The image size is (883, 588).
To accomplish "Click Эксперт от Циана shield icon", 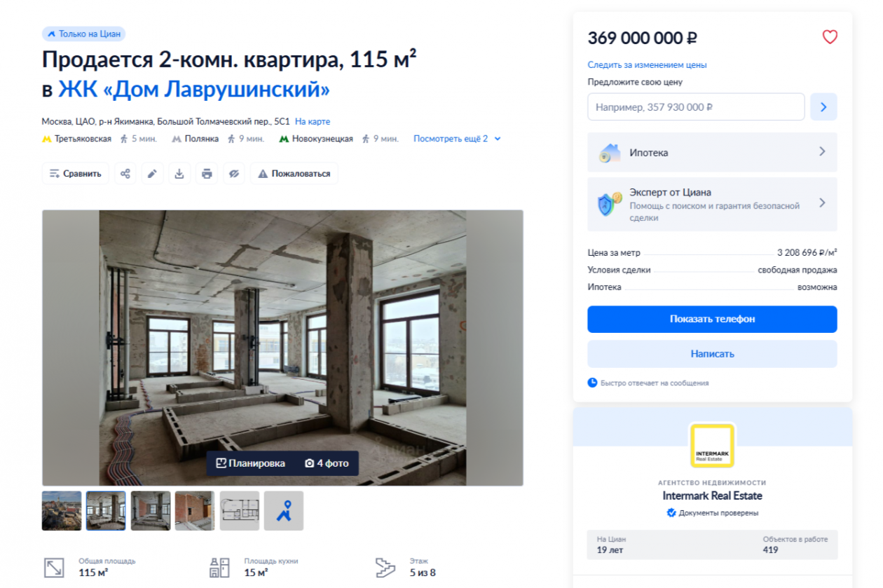I will tap(609, 204).
